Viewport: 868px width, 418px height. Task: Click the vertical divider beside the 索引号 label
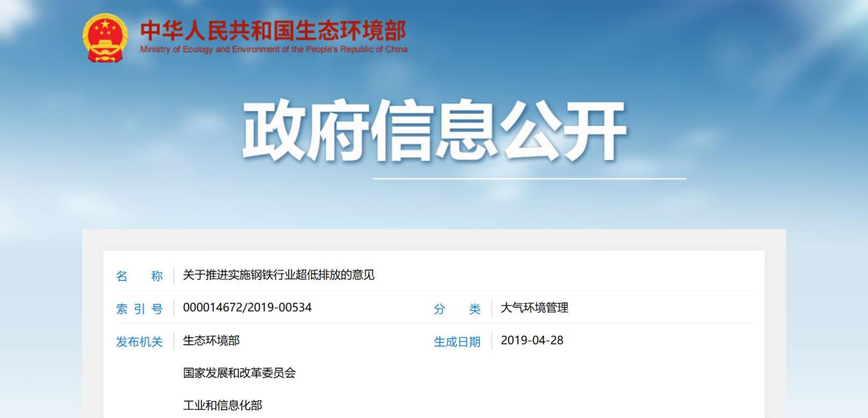coord(174,309)
